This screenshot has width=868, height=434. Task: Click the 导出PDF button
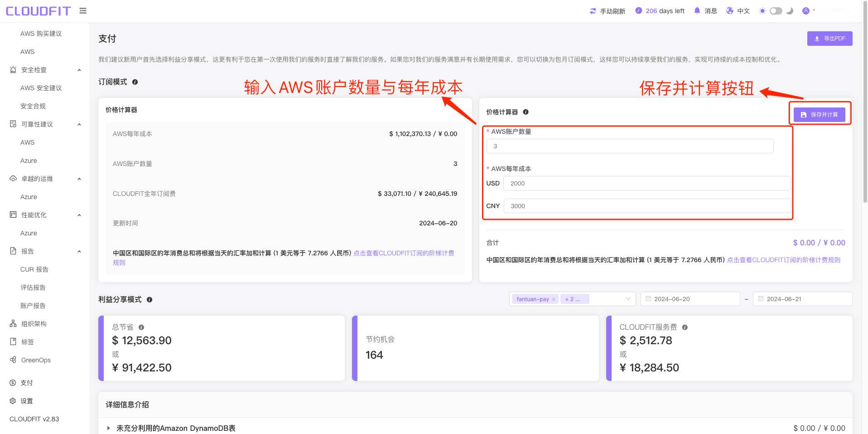coord(829,39)
